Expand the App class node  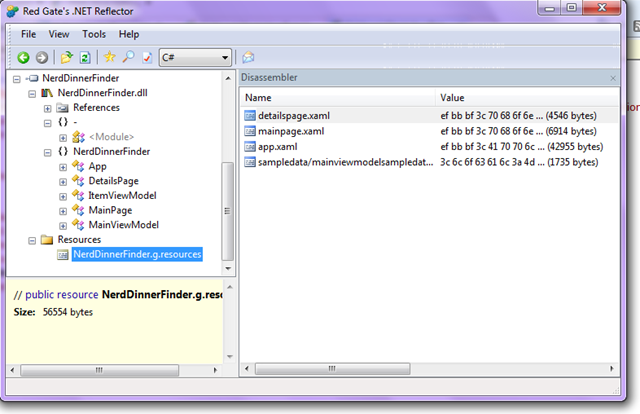63,167
